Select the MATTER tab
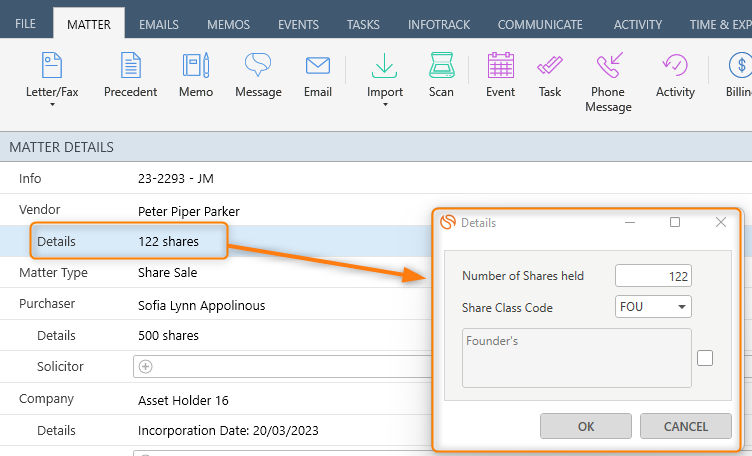 tap(89, 24)
